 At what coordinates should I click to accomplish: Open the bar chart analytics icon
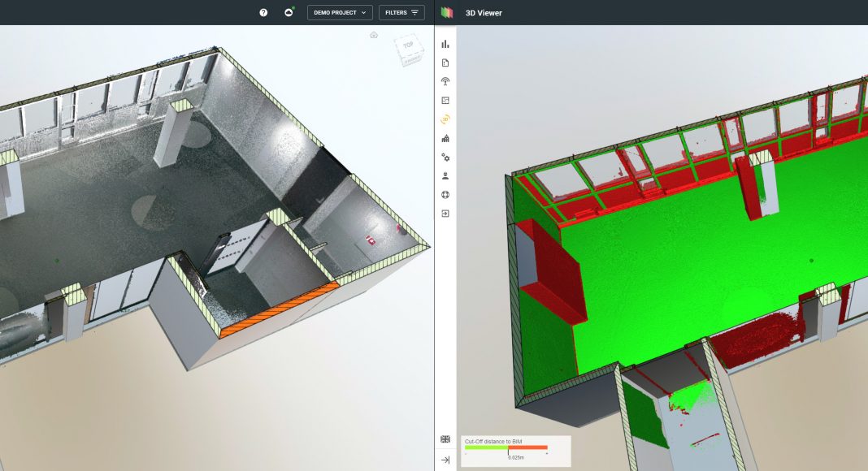point(445,44)
